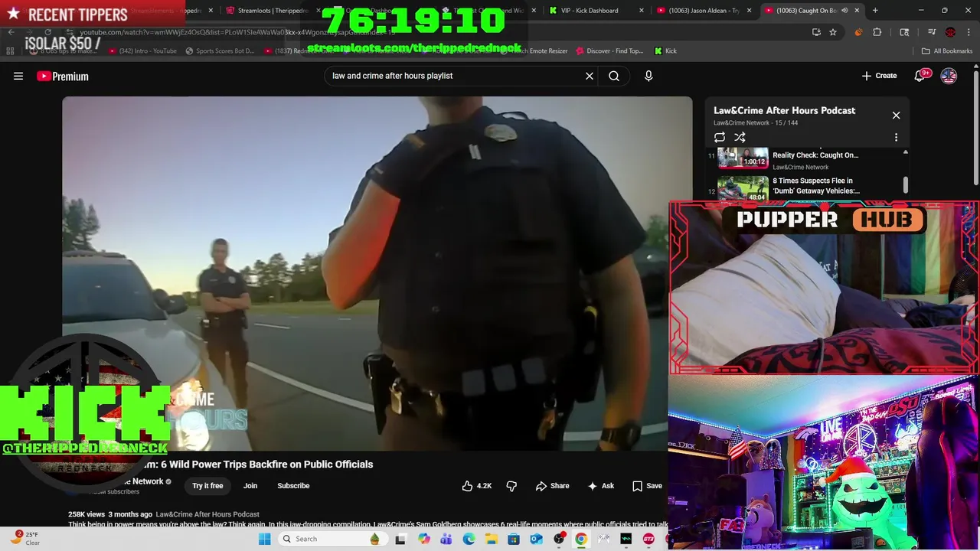Open the Sports Scores Bot bookmark

220,51
